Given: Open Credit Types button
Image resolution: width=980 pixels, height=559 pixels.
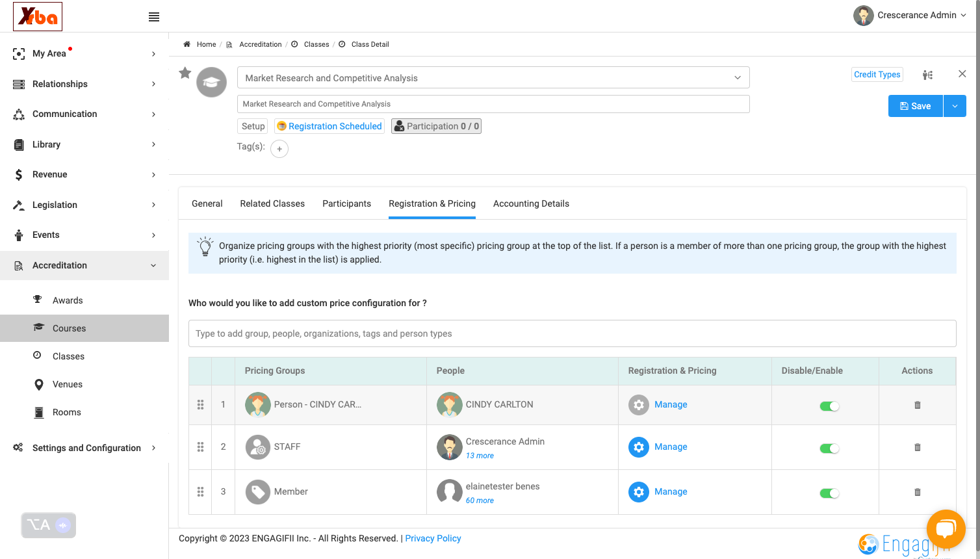Looking at the screenshot, I should coord(877,75).
